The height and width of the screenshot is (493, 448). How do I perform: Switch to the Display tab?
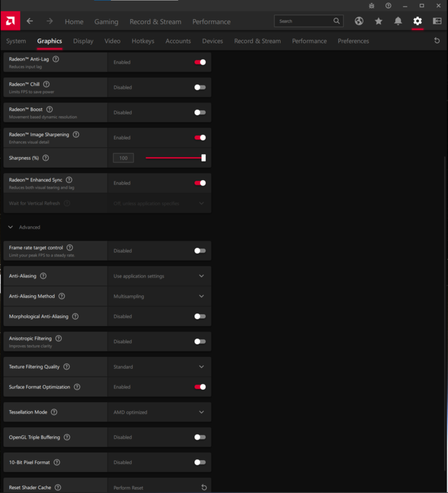pyautogui.click(x=83, y=41)
